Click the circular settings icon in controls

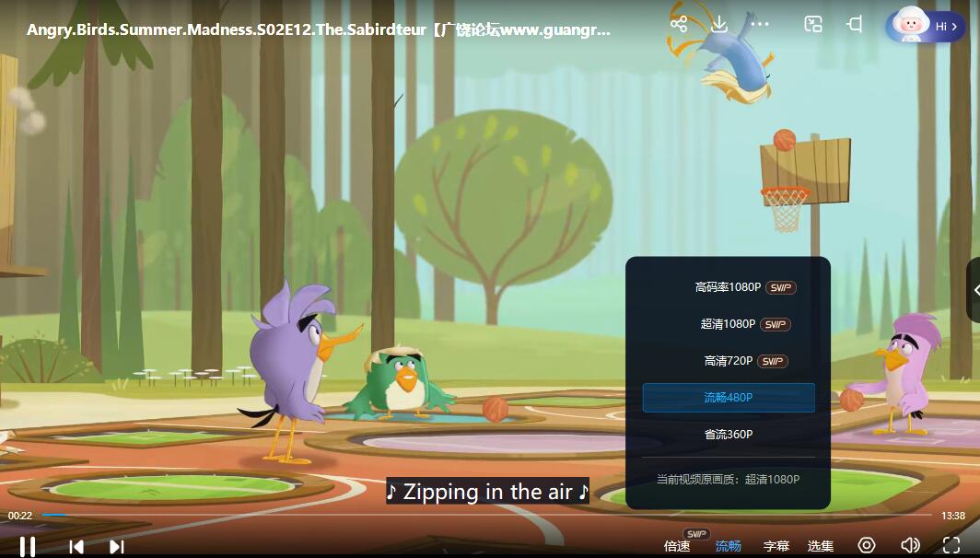click(866, 545)
